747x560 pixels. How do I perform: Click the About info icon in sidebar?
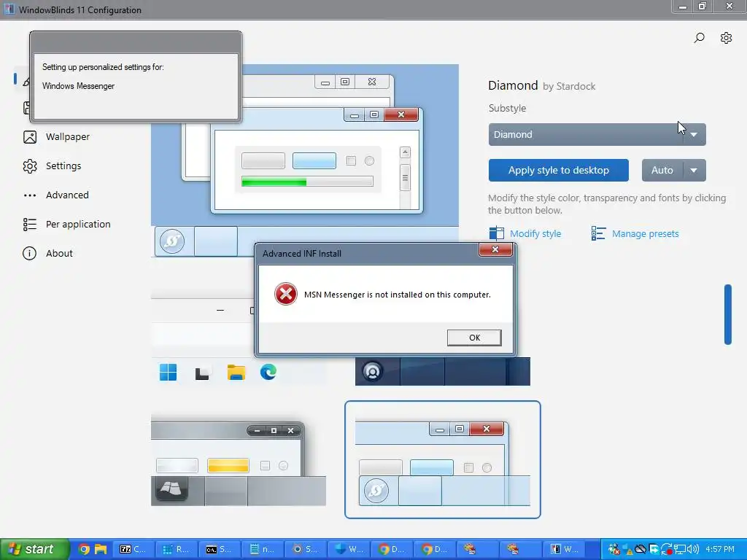tap(29, 253)
